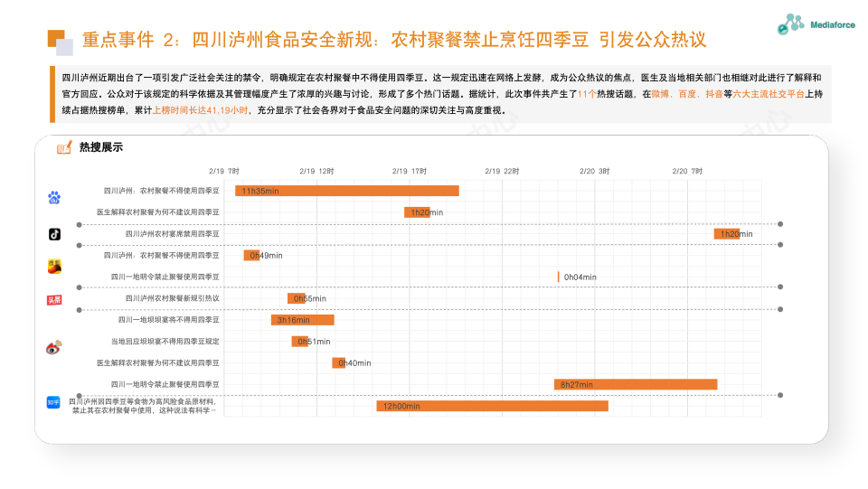Click the Weibo eye platform icon
This screenshot has width=868, height=489.
coord(53,347)
